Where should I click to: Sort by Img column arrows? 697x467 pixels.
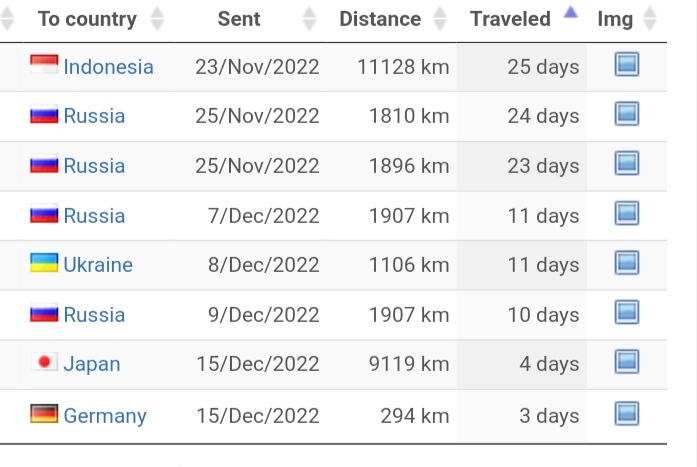(x=650, y=19)
